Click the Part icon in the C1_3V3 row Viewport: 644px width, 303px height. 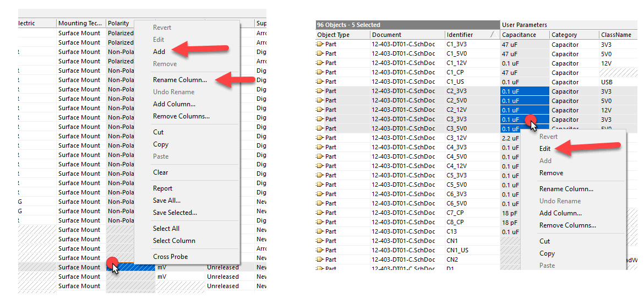(320, 45)
